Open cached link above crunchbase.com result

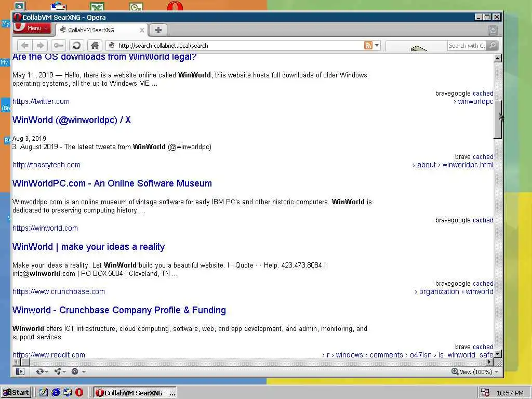(x=483, y=284)
